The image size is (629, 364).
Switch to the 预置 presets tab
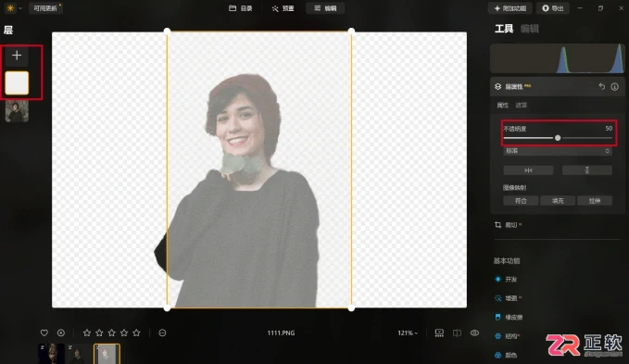[283, 8]
